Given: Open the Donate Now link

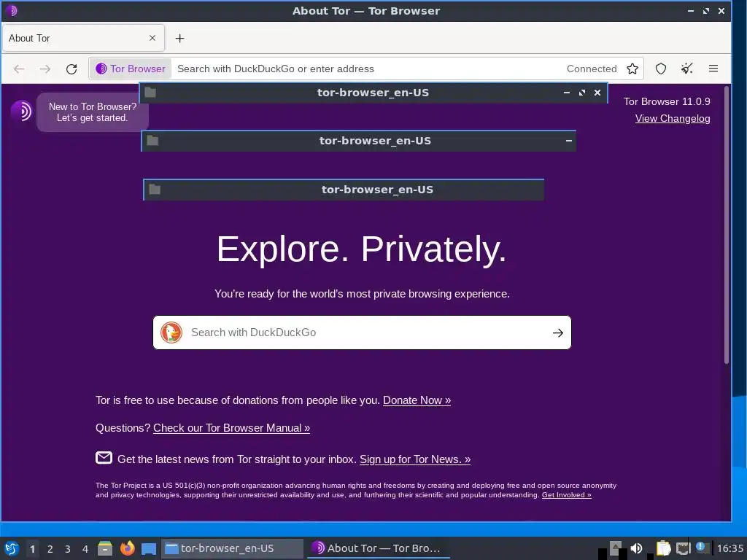Looking at the screenshot, I should [x=417, y=400].
